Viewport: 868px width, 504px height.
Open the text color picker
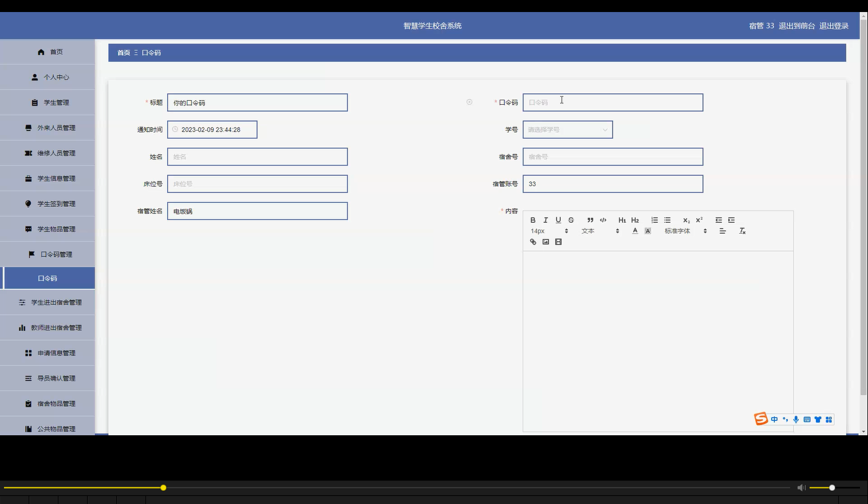pos(635,231)
